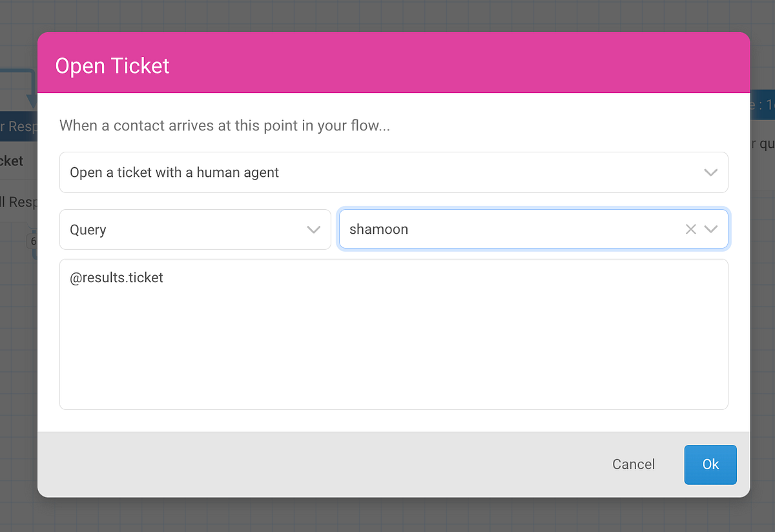This screenshot has height=532, width=775.
Task: Cancel the Open Ticket dialog
Action: (633, 464)
